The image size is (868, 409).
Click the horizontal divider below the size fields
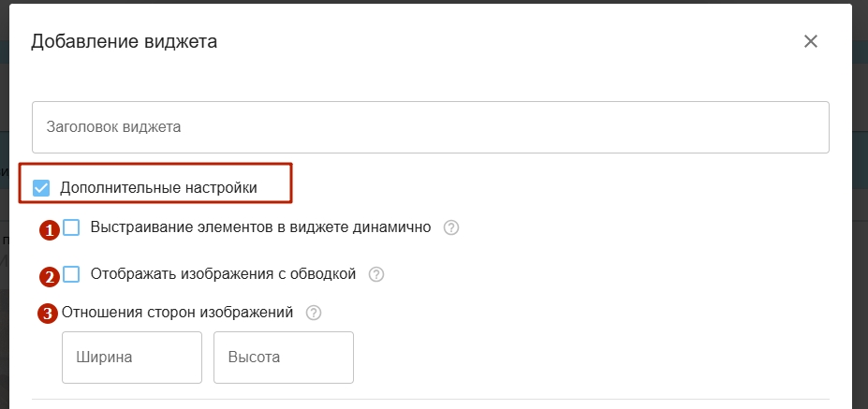pyautogui.click(x=430, y=400)
